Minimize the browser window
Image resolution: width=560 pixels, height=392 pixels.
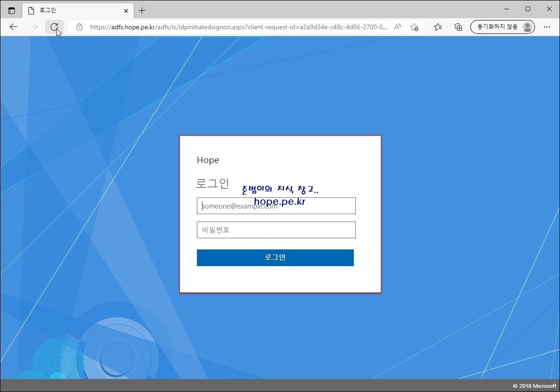[x=506, y=9]
